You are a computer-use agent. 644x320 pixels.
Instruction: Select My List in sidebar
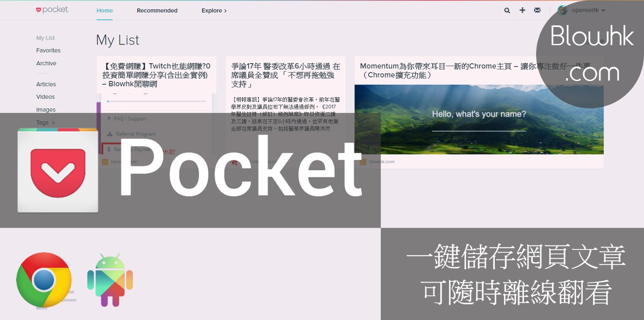coord(45,38)
